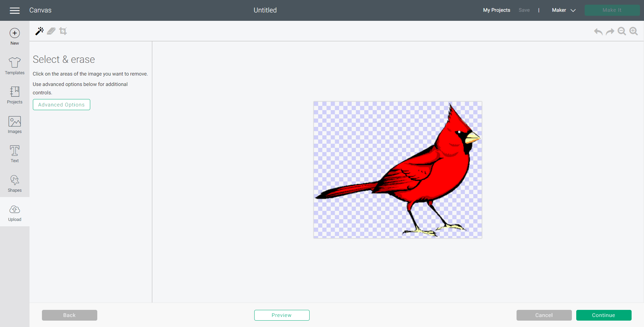Open the Upload panel
The width and height of the screenshot is (644, 327).
(14, 213)
